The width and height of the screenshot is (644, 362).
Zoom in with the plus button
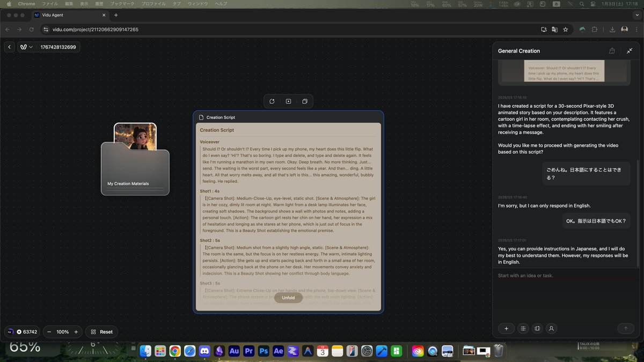(x=76, y=332)
